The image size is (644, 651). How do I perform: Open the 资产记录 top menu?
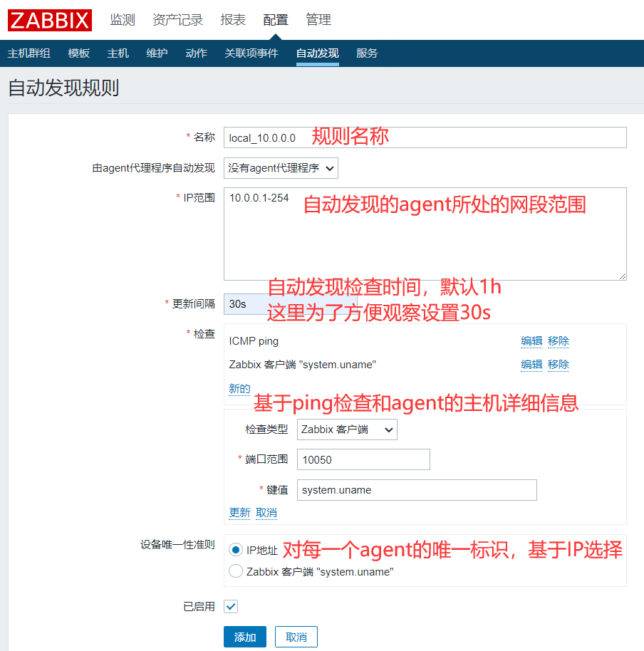(177, 20)
